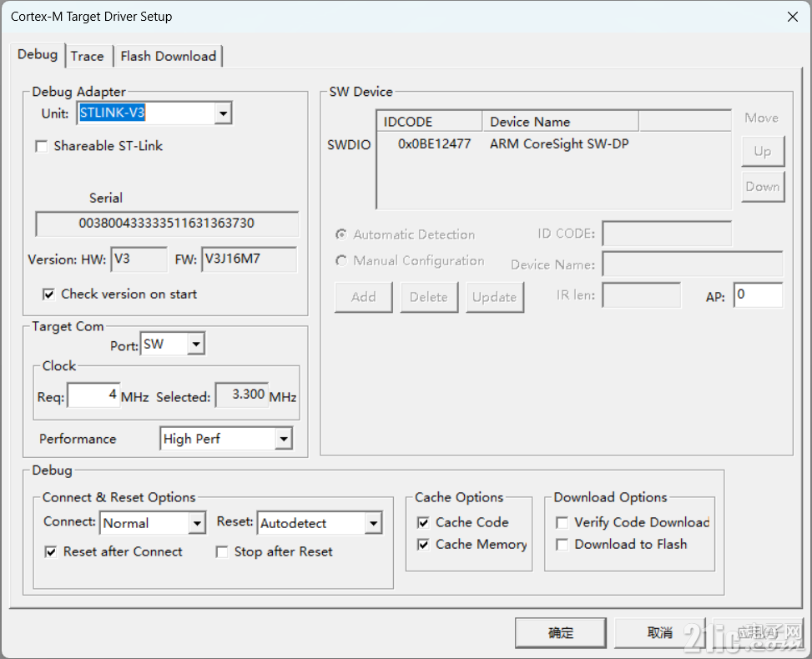Click the AP value field

coord(758,295)
